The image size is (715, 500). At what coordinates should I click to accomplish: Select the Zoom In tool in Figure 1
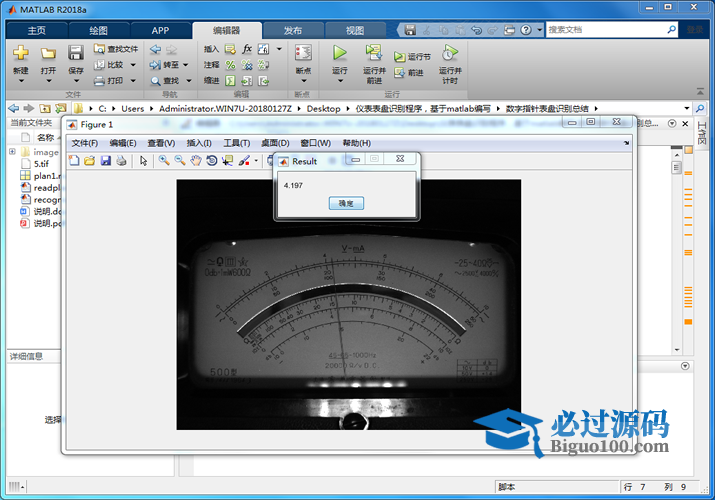tap(164, 160)
